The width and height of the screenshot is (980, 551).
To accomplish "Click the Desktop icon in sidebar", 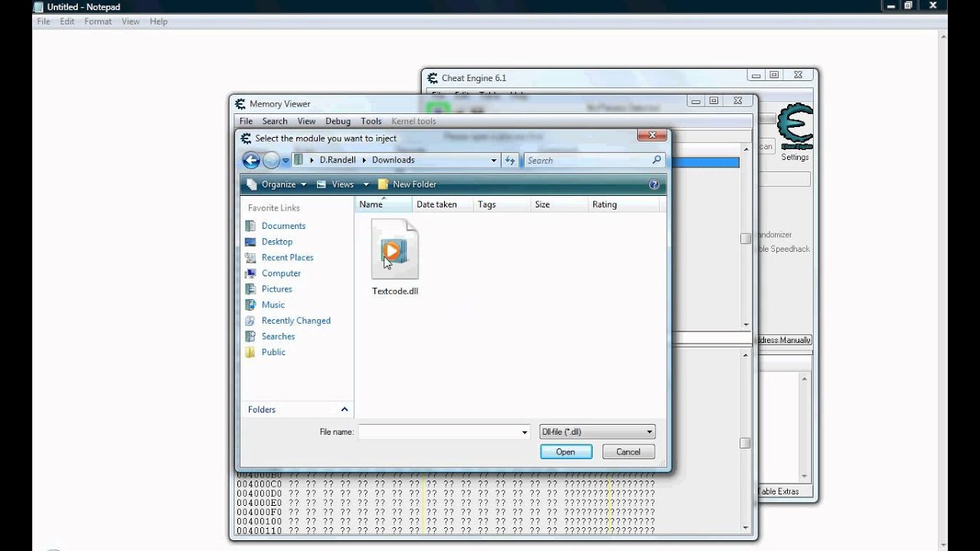I will (x=250, y=242).
